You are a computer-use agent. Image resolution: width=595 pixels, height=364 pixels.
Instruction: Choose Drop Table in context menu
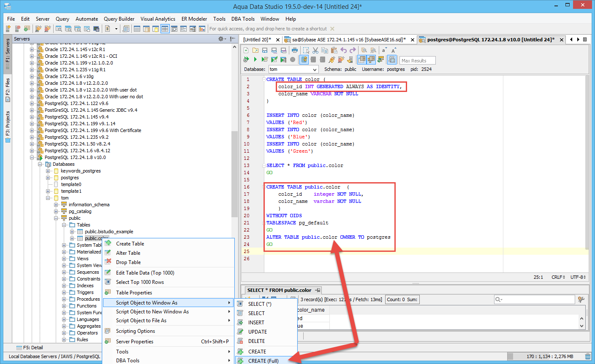click(128, 262)
